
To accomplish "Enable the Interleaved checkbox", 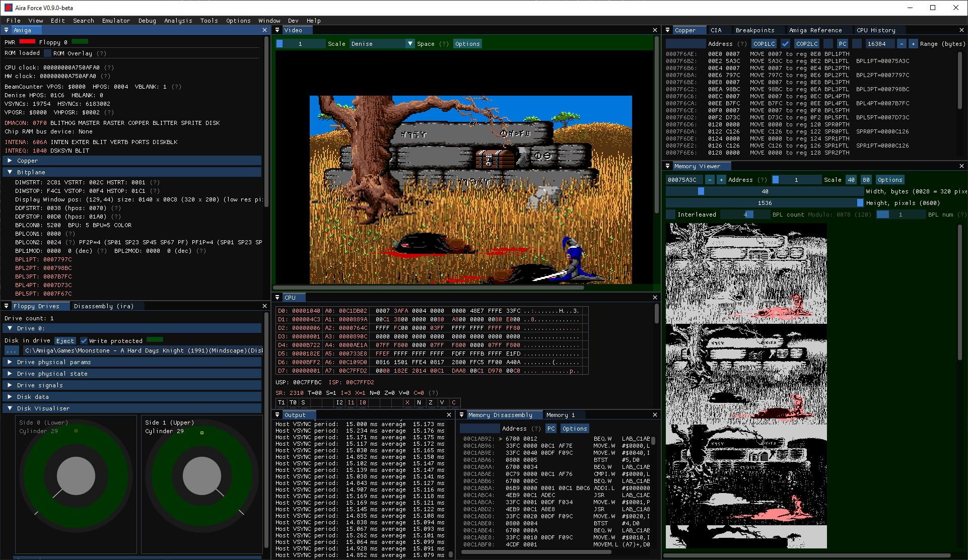I will 670,215.
